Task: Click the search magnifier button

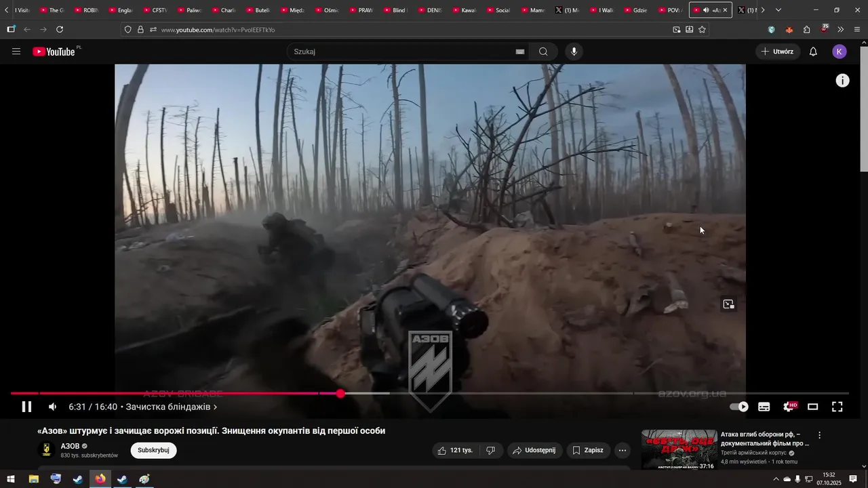Action: click(543, 52)
